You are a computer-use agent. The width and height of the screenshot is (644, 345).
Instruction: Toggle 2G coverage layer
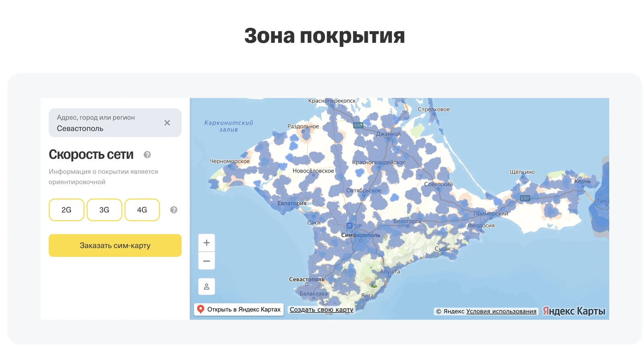pyautogui.click(x=66, y=210)
